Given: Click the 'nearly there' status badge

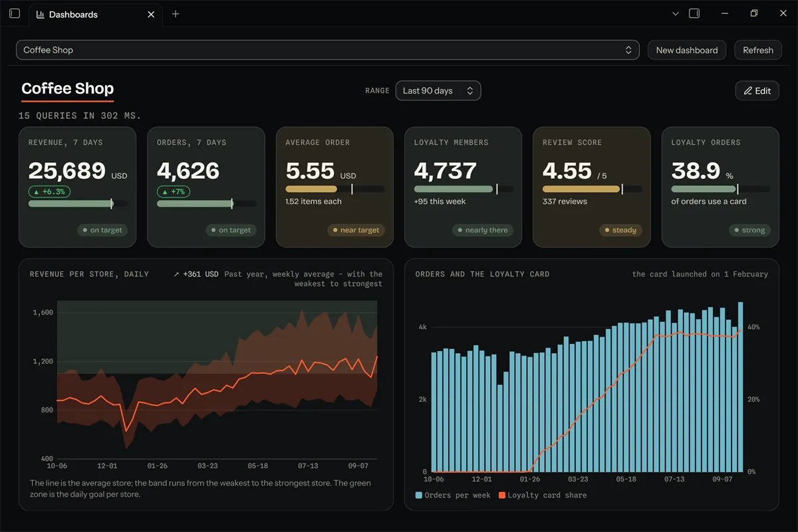Looking at the screenshot, I should coord(483,230).
